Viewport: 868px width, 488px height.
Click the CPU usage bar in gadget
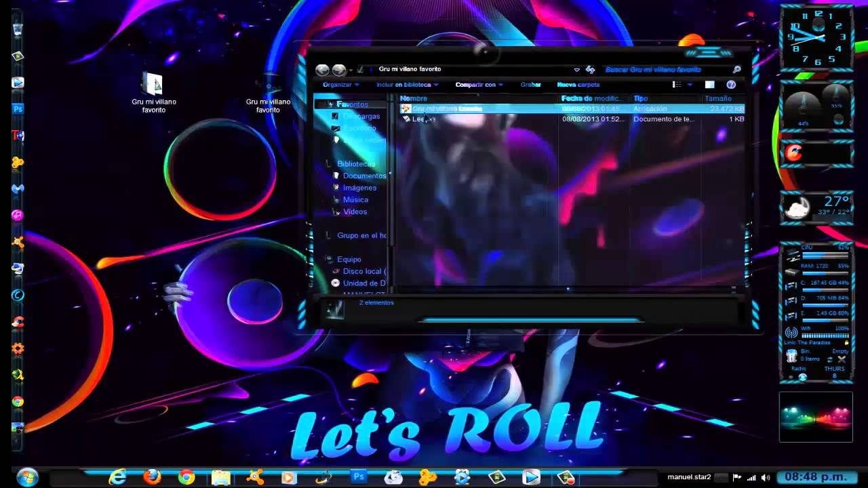(825, 255)
